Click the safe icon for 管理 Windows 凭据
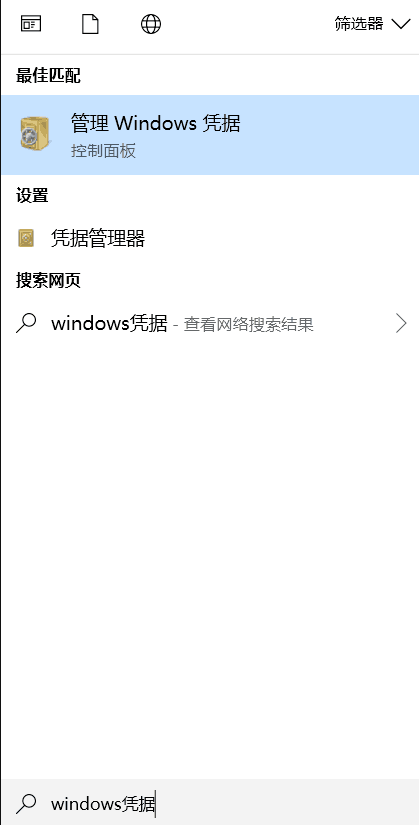The width and height of the screenshot is (419, 825). [x=36, y=134]
